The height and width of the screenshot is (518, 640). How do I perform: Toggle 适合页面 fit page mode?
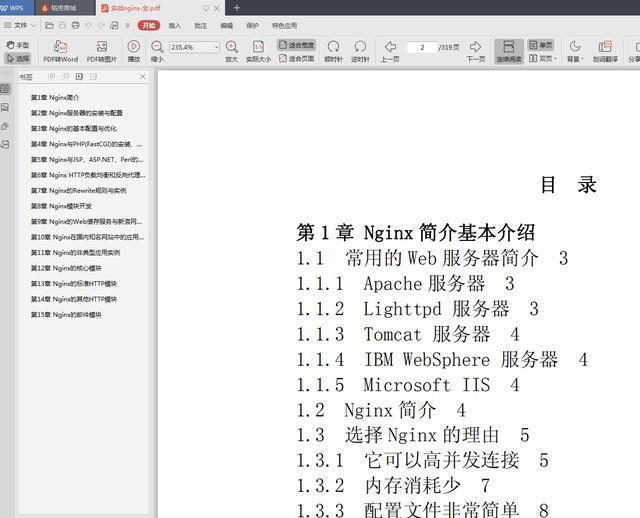point(297,58)
